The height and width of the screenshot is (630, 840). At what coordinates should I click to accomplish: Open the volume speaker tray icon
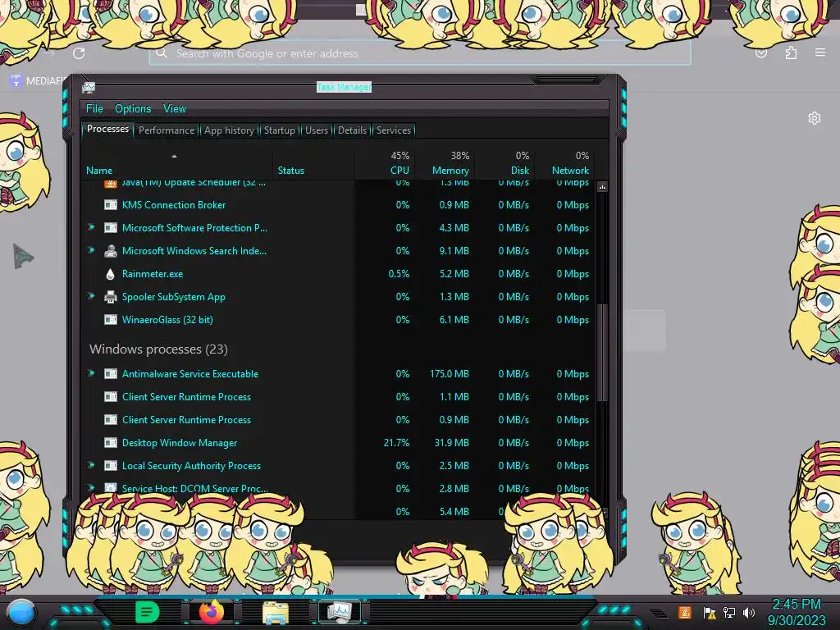point(749,612)
